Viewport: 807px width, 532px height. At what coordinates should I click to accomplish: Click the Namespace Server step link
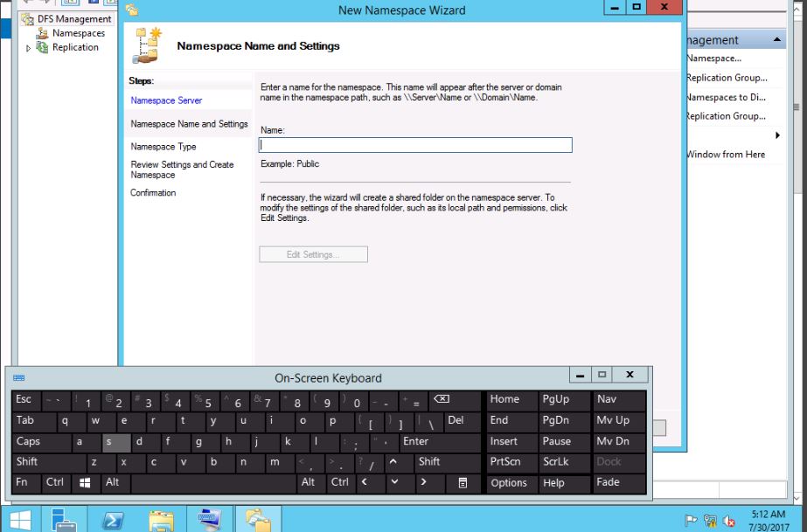(x=166, y=100)
